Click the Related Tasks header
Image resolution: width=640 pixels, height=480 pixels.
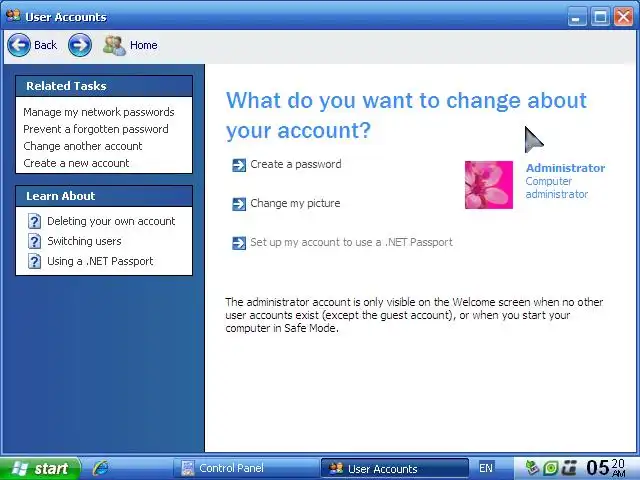(x=104, y=86)
